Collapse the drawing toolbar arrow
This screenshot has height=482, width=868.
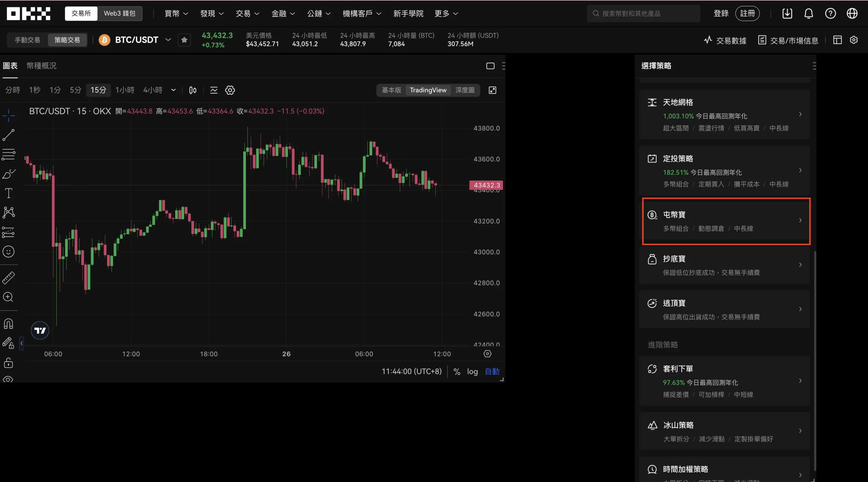pos(22,343)
